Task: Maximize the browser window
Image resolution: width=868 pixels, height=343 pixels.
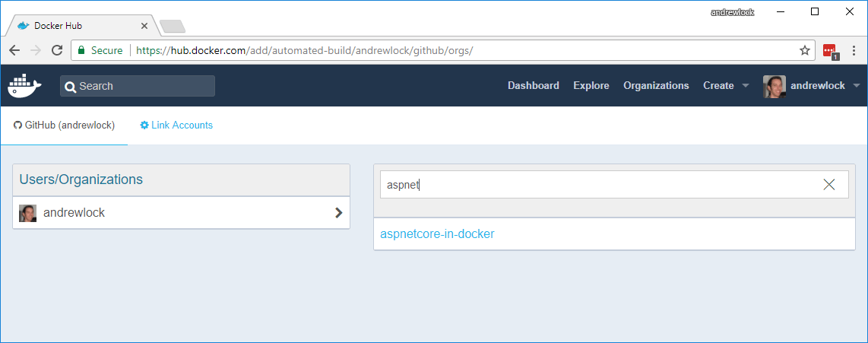Action: (815, 11)
